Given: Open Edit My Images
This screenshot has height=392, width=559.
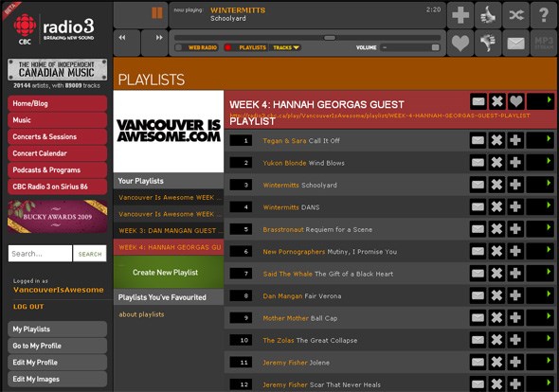Looking at the screenshot, I should tap(58, 379).
